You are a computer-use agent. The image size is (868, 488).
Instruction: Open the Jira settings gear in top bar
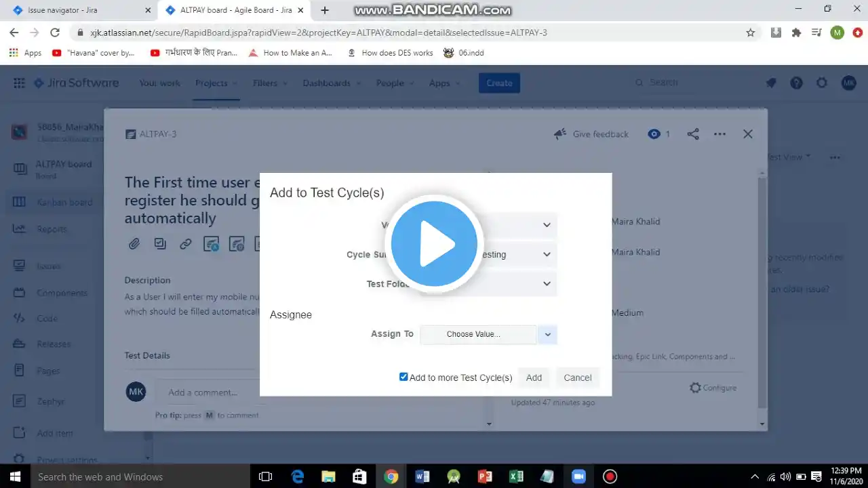[822, 83]
